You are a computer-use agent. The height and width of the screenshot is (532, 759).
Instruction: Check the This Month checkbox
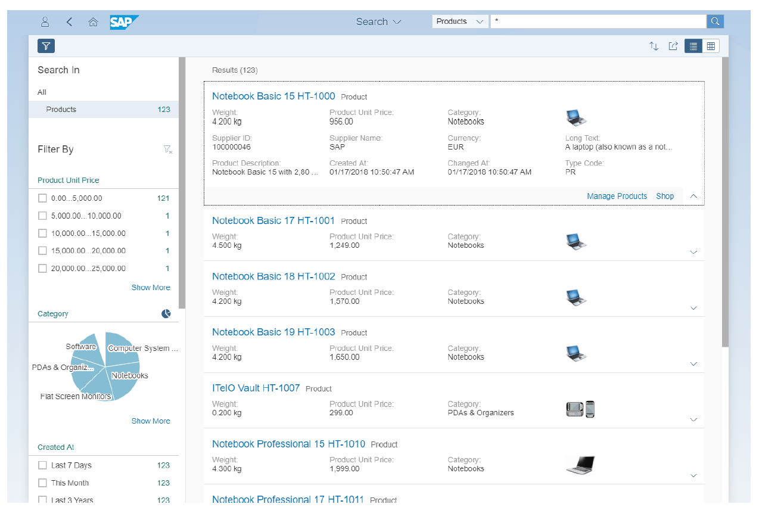(x=42, y=483)
